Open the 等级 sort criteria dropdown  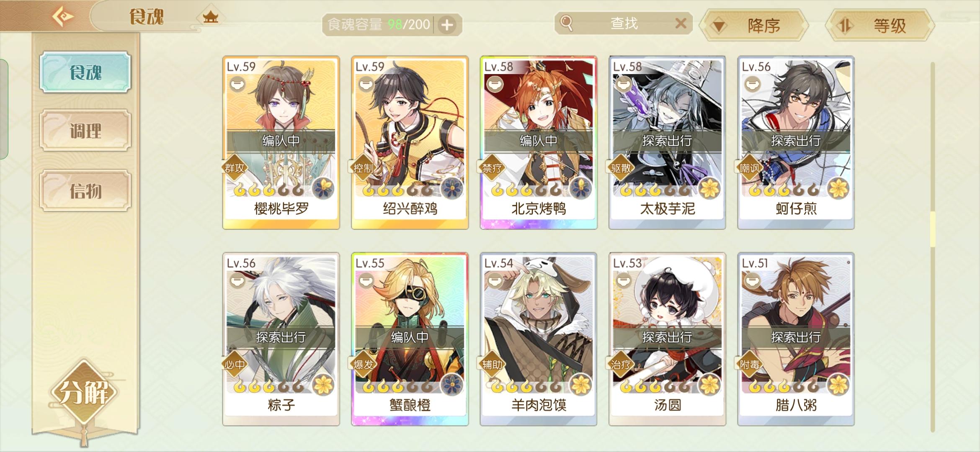[880, 26]
